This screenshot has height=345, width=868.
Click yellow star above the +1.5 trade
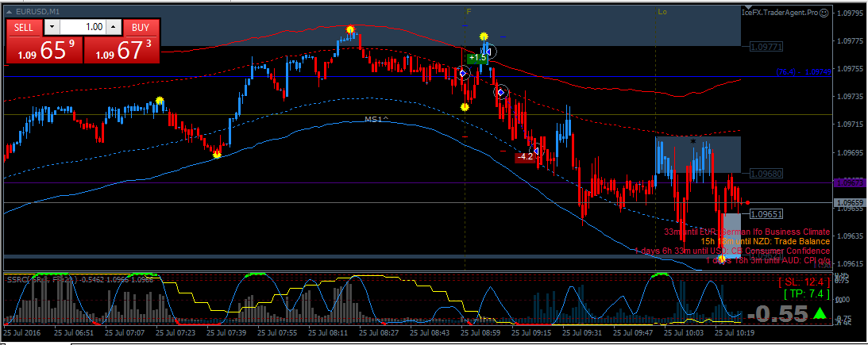tap(484, 36)
